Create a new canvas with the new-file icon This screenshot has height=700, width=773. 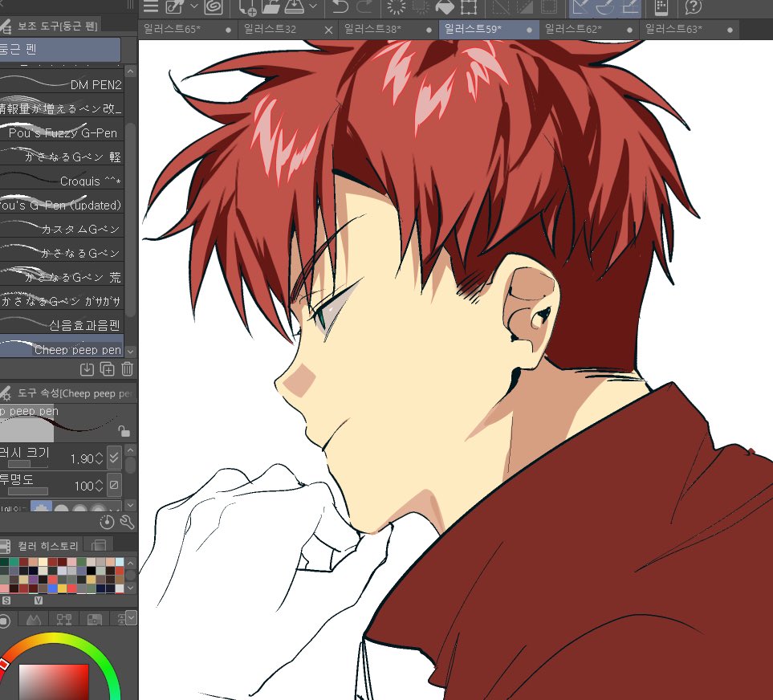tap(247, 7)
